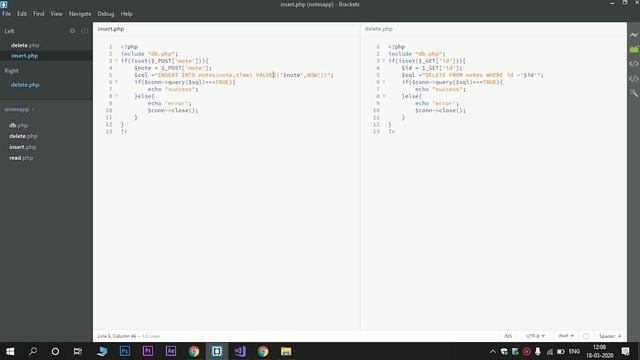
Task: Click the linting status circle in status bar
Action: [586, 336]
